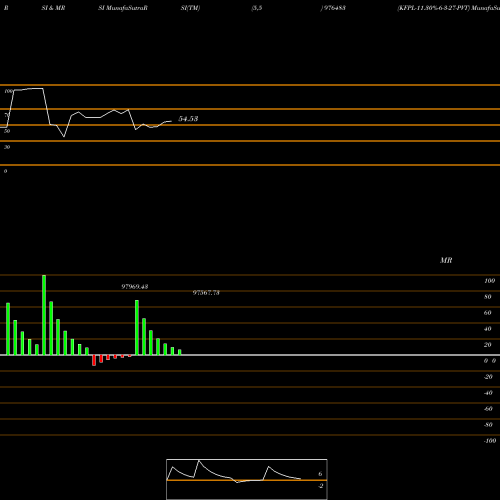Click the '50' label on the RSI axis
This screenshot has width=500, height=500.
point(7,131)
